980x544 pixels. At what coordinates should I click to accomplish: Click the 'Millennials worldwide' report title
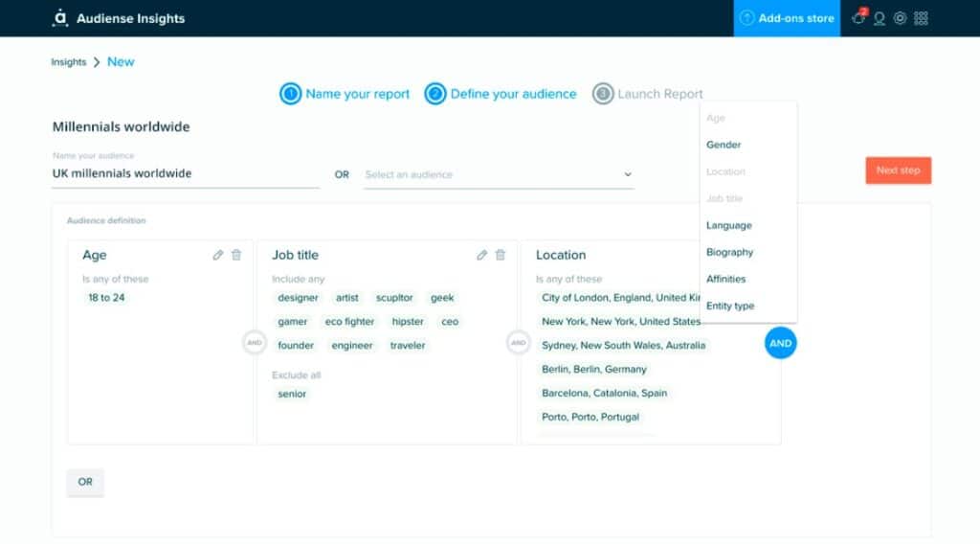(122, 127)
